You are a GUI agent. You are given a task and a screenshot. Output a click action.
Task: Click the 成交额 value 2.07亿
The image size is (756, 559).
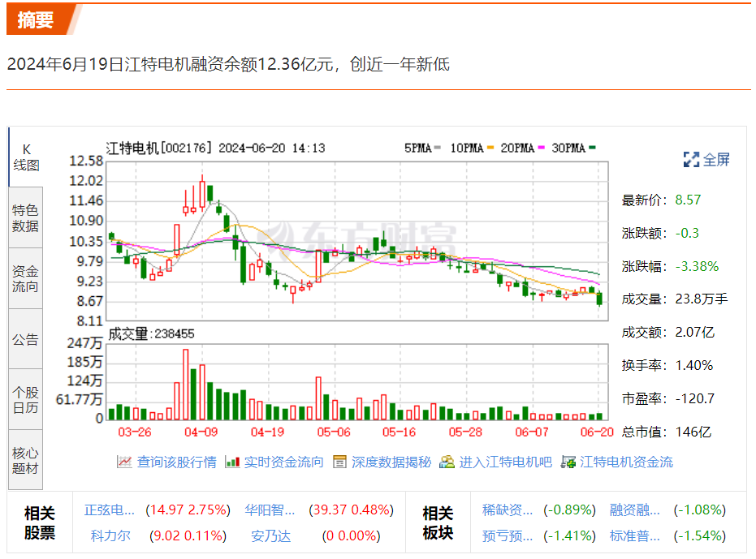[695, 333]
